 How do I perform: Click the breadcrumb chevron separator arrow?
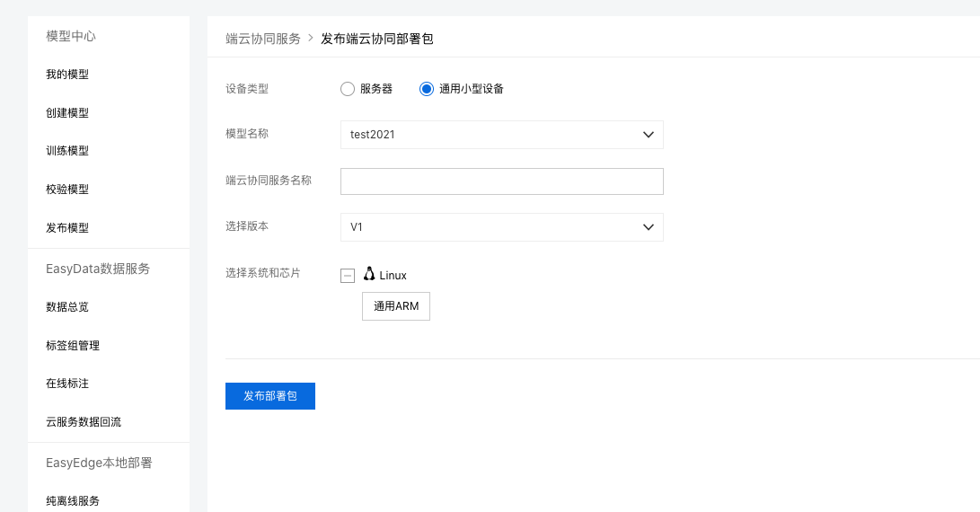tap(311, 38)
